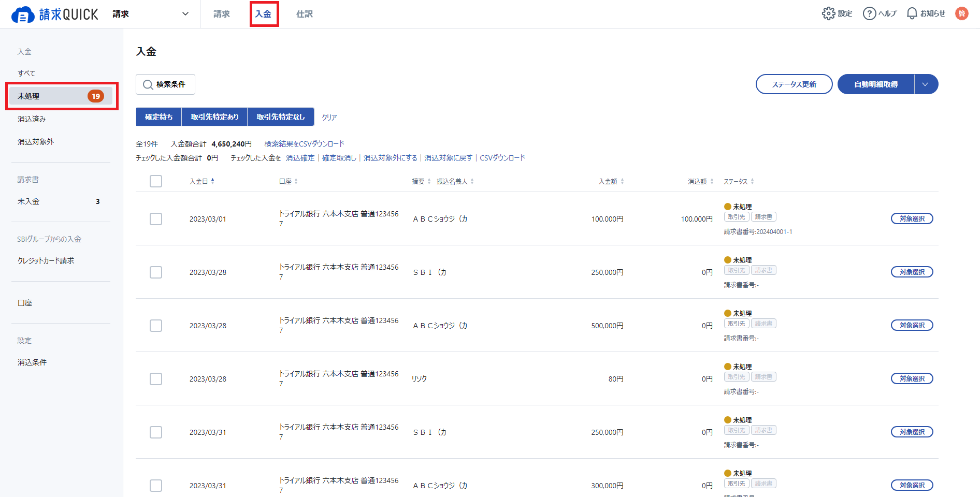The width and height of the screenshot is (980, 497).
Task: Check the 2023/03/31 300,000円 row checkbox
Action: click(x=156, y=486)
